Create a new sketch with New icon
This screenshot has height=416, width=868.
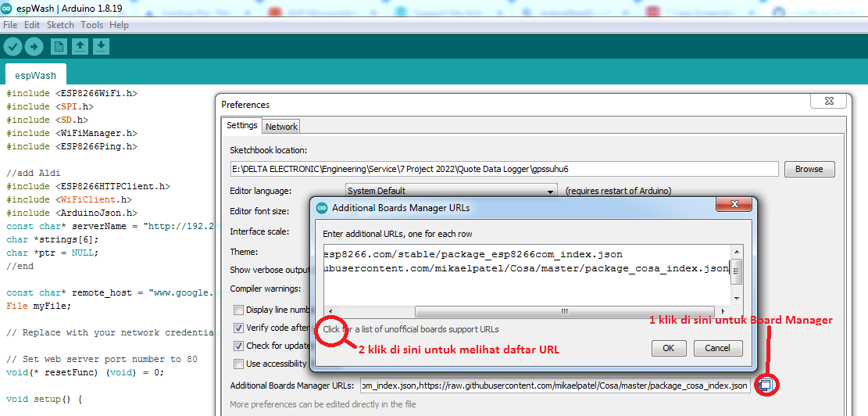[59, 47]
